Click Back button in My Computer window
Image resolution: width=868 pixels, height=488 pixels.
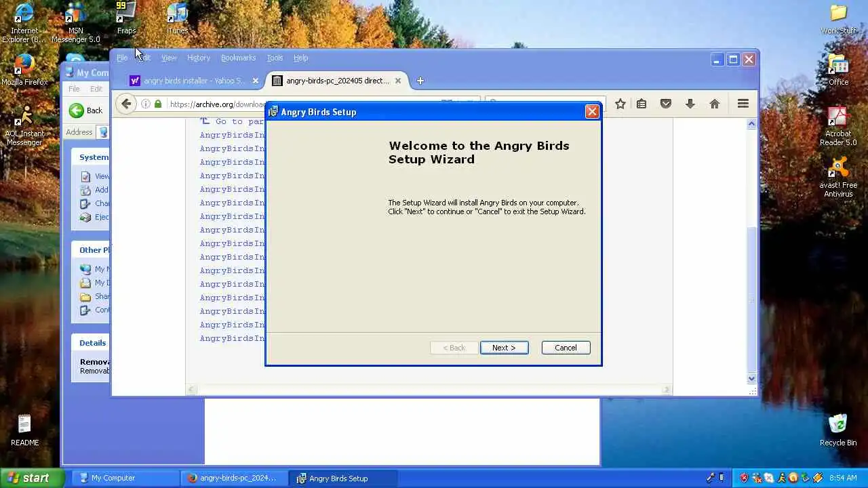point(86,110)
